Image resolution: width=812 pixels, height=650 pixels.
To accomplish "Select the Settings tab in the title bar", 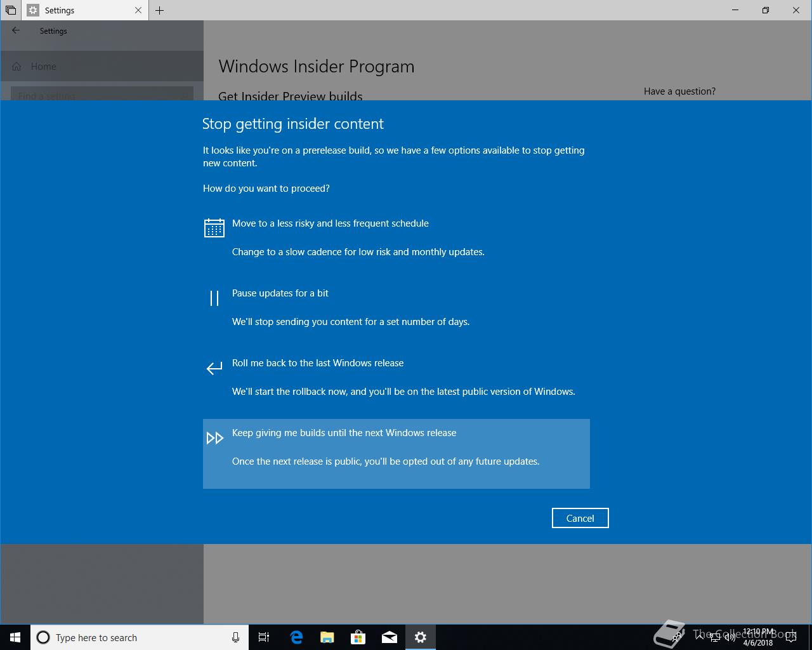I will click(x=86, y=10).
